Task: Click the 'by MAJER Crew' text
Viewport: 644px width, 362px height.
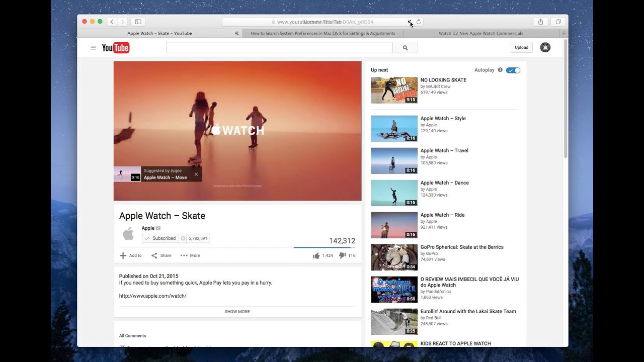Action: click(436, 86)
